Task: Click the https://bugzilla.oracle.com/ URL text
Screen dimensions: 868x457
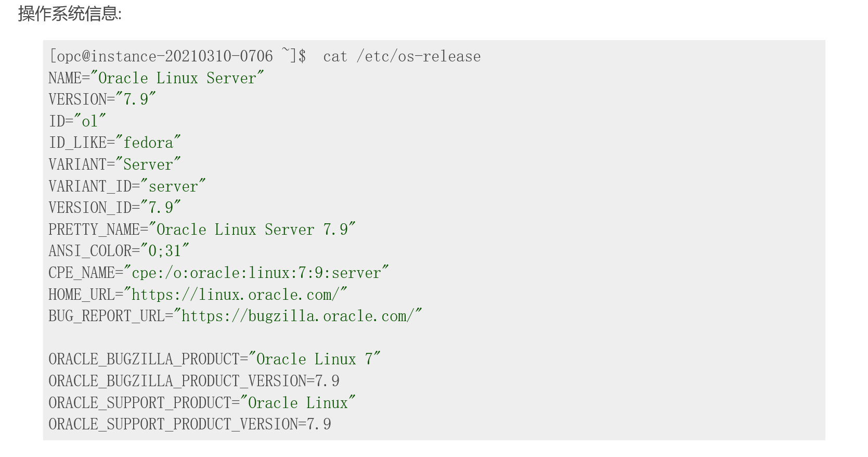Action: pyautogui.click(x=298, y=316)
